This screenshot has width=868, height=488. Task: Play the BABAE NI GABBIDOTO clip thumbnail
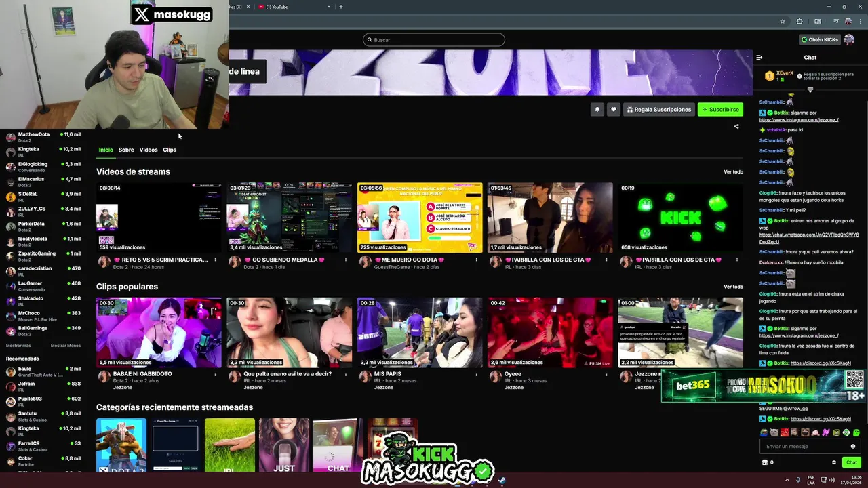(159, 333)
